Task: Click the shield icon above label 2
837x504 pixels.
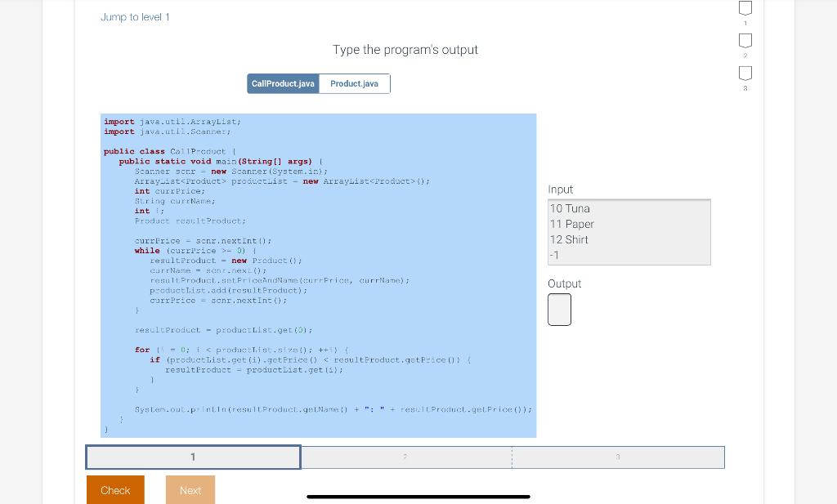Action: coord(745,40)
